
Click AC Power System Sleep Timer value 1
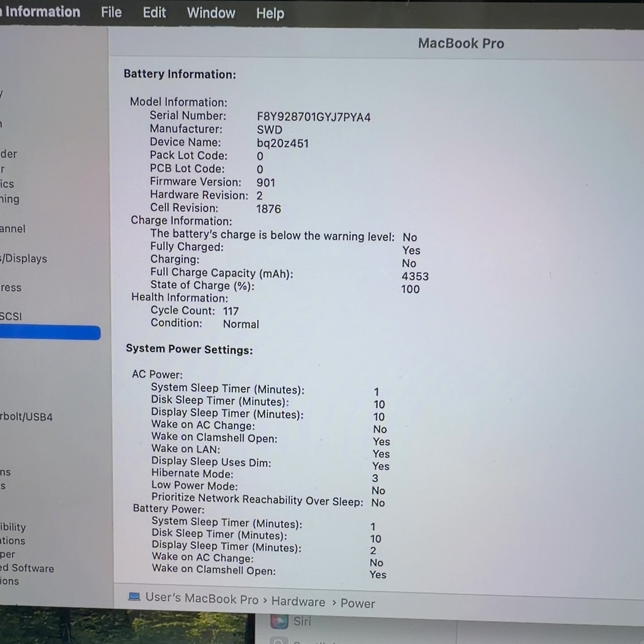click(x=377, y=392)
